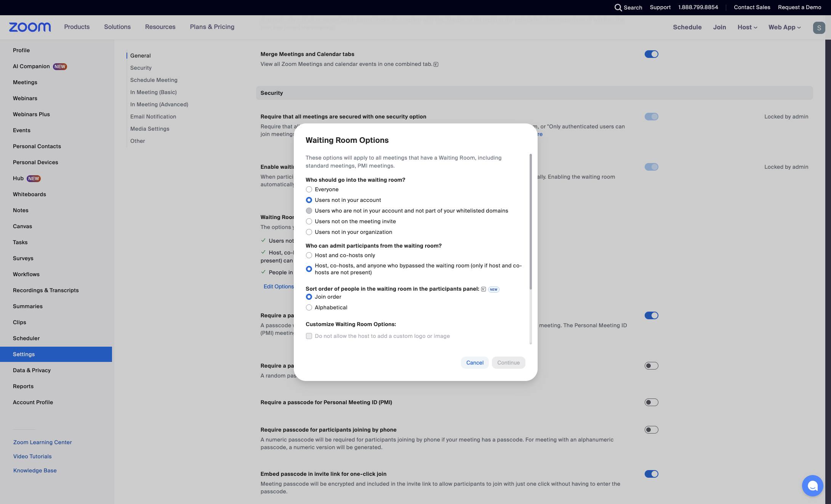Open the Resources menu
The width and height of the screenshot is (831, 504).
click(x=160, y=27)
